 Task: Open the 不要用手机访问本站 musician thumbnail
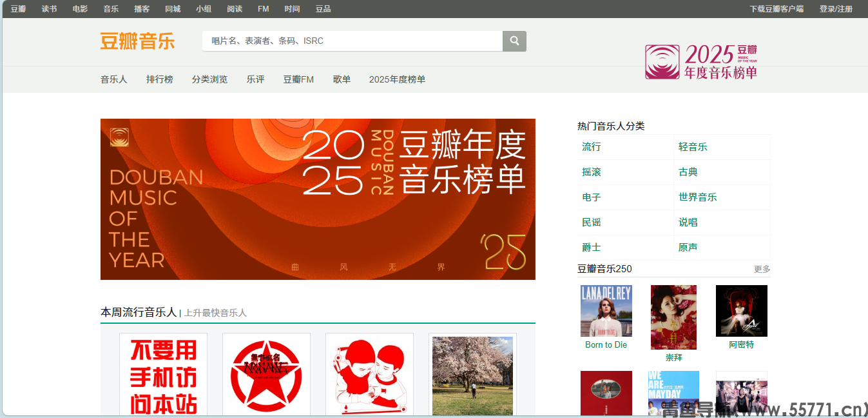tap(163, 375)
